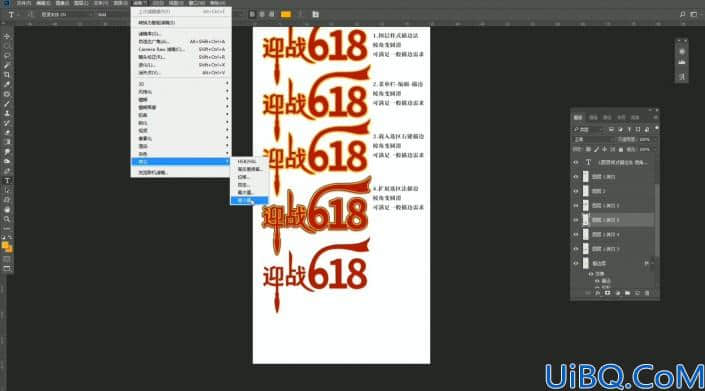Screen dimensions: 705x391
Task: Open the font style dropdown in options bar
Action: click(112, 14)
